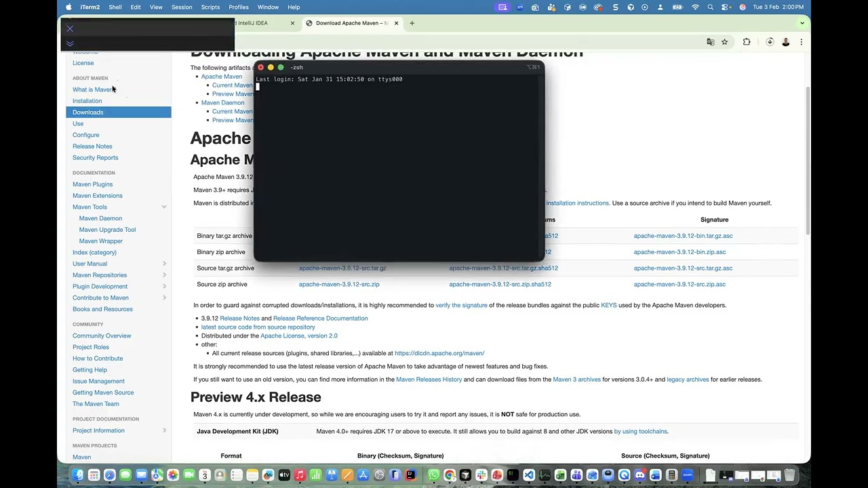
Task: Open Zoom app in the dock
Action: click(x=687, y=475)
